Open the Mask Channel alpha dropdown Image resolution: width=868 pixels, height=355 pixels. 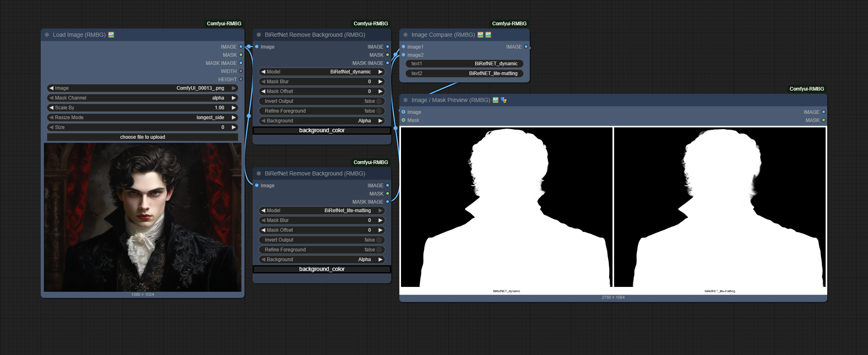pos(143,98)
